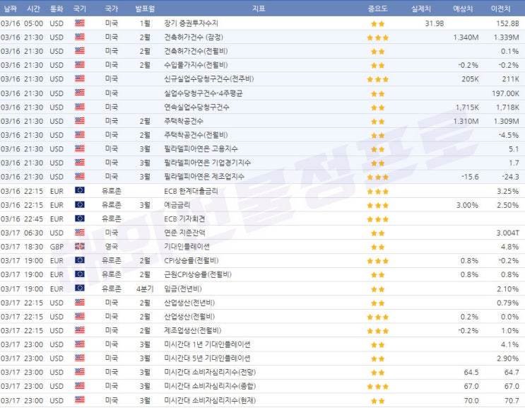Select the previous value 70.7
This screenshot has height=420, width=525.
(512, 401)
